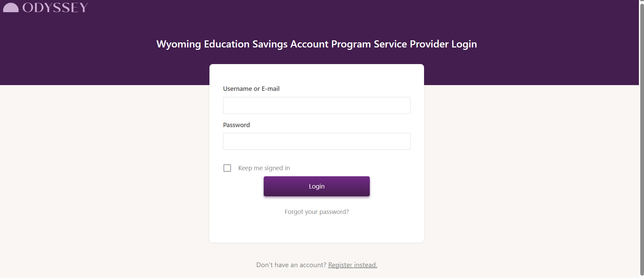The image size is (644, 278).
Task: Follow the 'Register instead.' link
Action: coord(353,265)
